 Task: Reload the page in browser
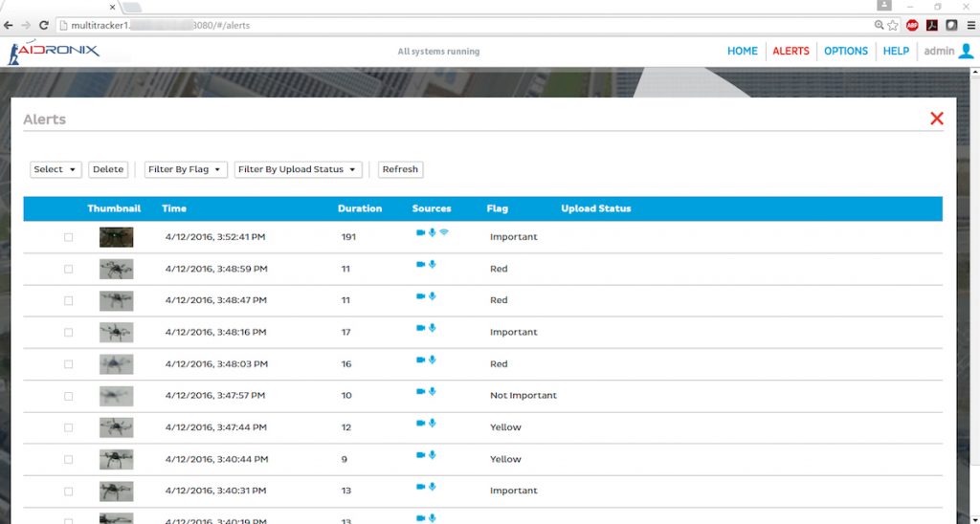tap(43, 25)
